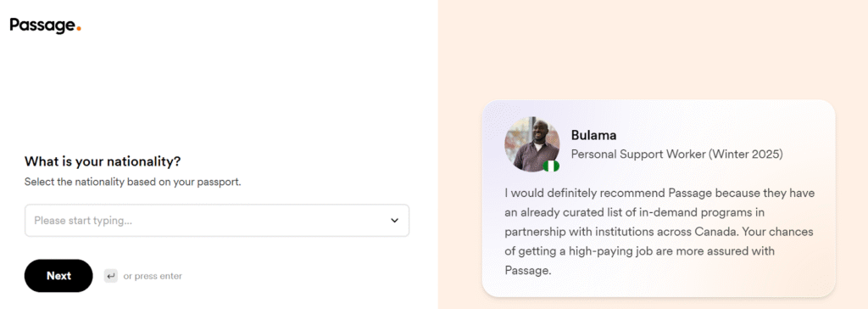Expand the nationality dropdown chevron
The height and width of the screenshot is (309, 868).
pos(394,220)
